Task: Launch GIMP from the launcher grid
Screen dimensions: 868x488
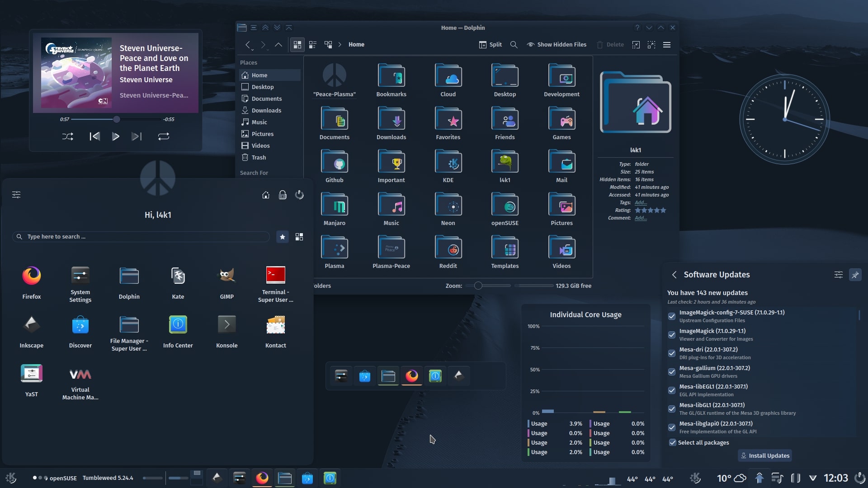Action: tap(227, 282)
